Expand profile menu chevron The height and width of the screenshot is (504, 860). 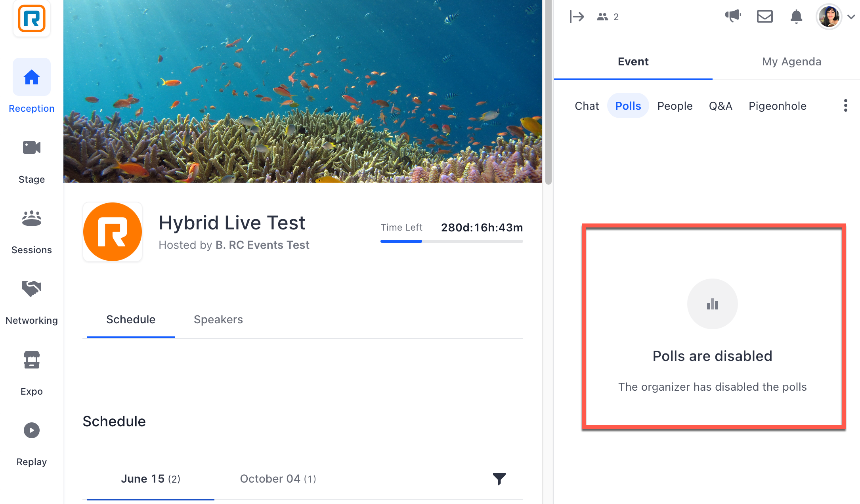tap(851, 17)
